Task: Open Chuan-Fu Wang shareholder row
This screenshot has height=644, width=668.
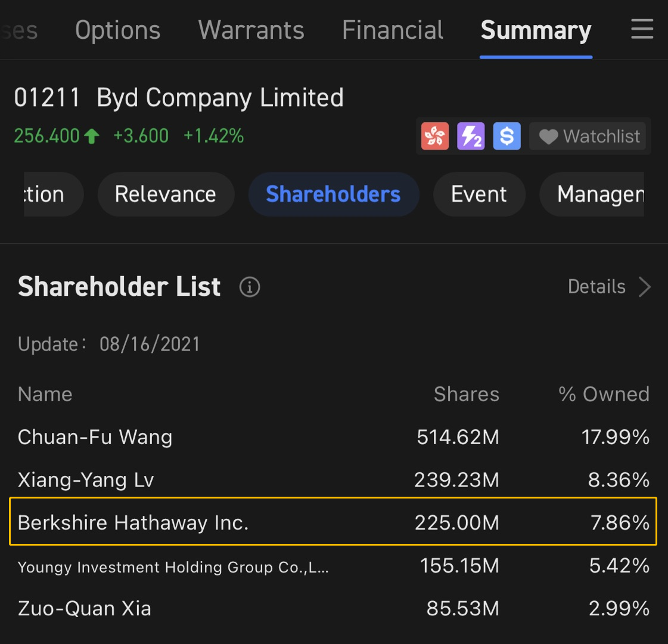Action: coord(333,437)
